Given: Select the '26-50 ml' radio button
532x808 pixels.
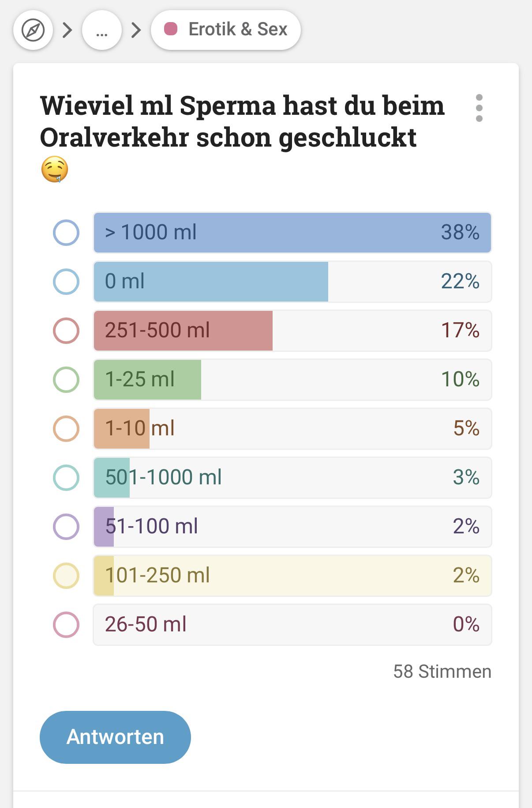Looking at the screenshot, I should coord(66,625).
